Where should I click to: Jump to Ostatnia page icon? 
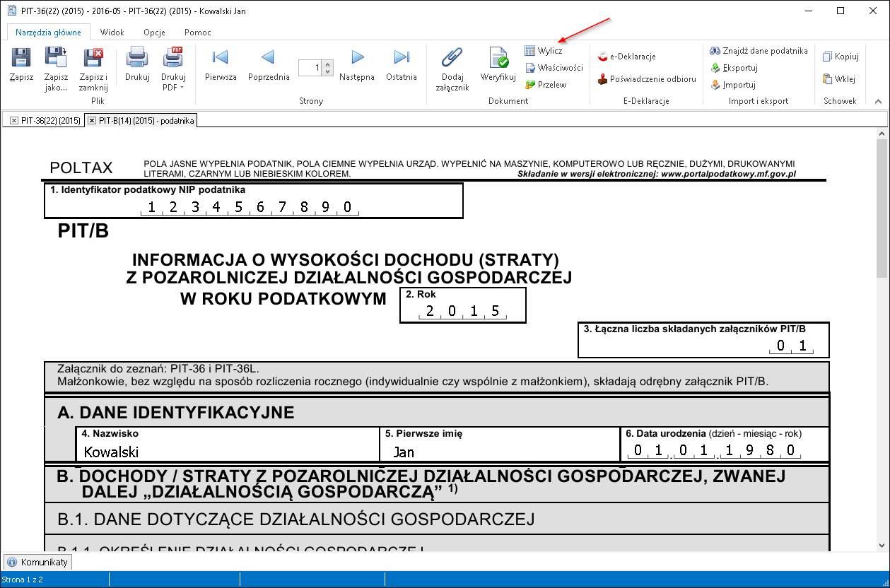click(402, 58)
